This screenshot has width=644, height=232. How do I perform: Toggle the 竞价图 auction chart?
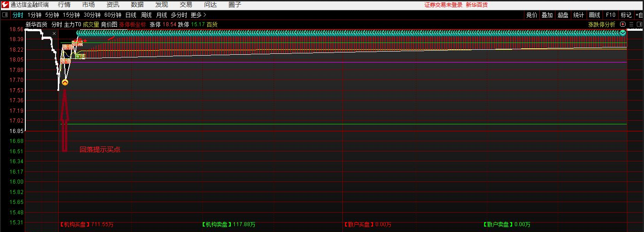[x=109, y=24]
